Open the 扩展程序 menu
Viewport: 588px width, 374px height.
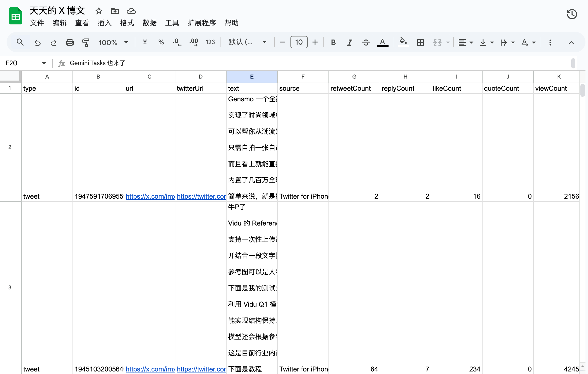[202, 23]
